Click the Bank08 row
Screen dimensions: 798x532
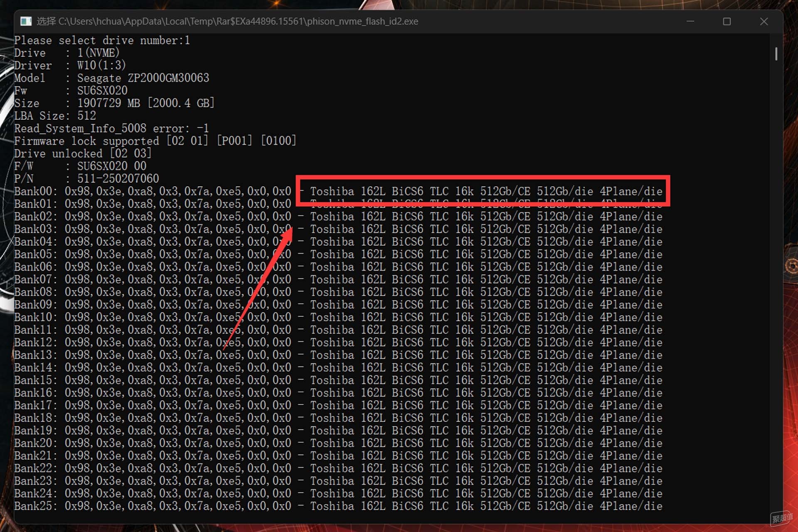338,292
